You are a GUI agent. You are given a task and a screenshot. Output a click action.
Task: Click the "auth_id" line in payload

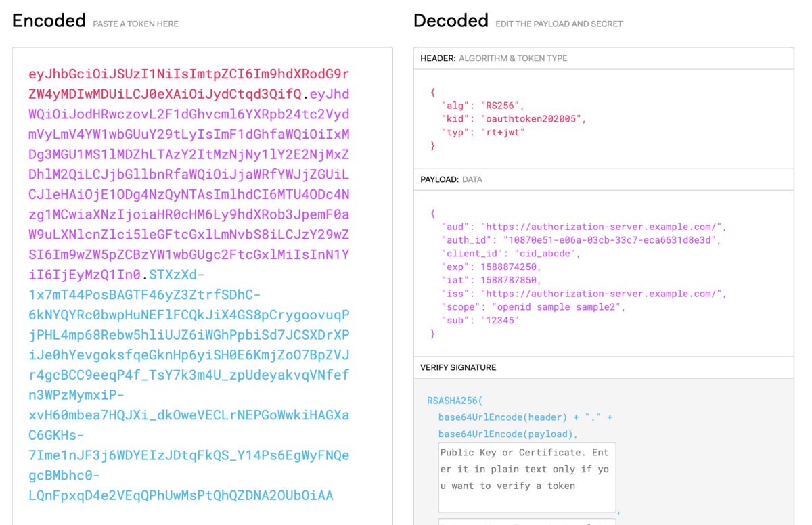[581, 240]
